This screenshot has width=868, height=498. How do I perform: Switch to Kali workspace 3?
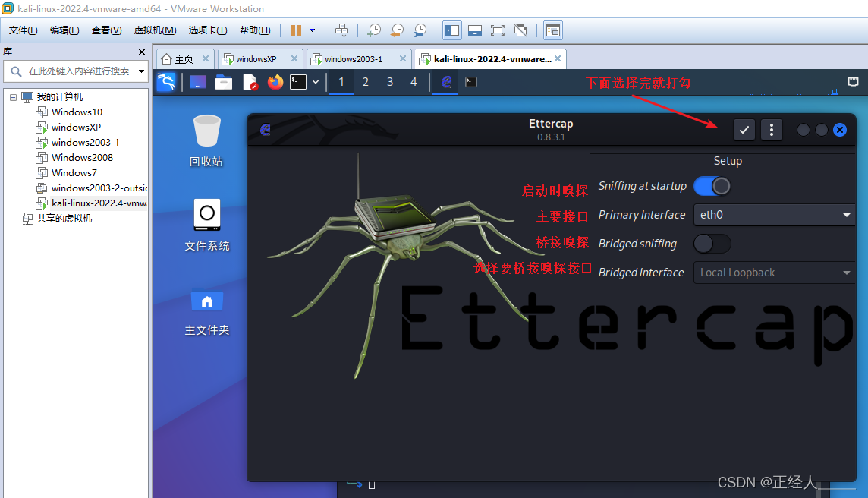tap(390, 82)
